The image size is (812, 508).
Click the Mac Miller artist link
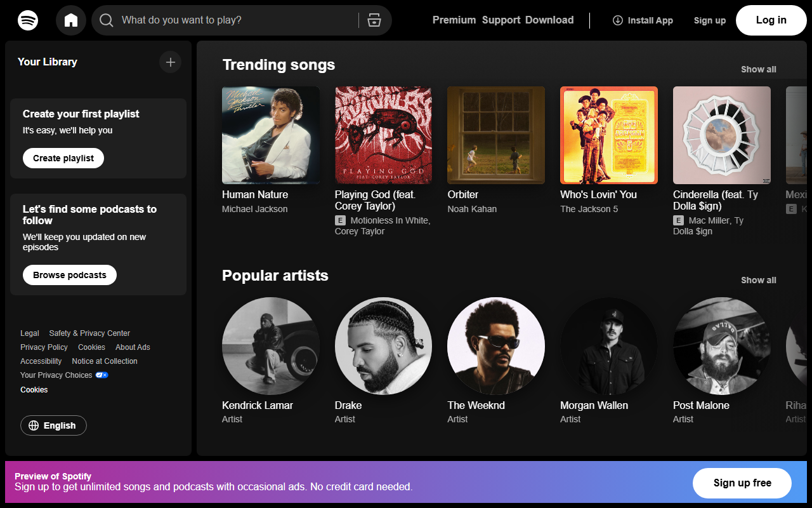pos(709,220)
